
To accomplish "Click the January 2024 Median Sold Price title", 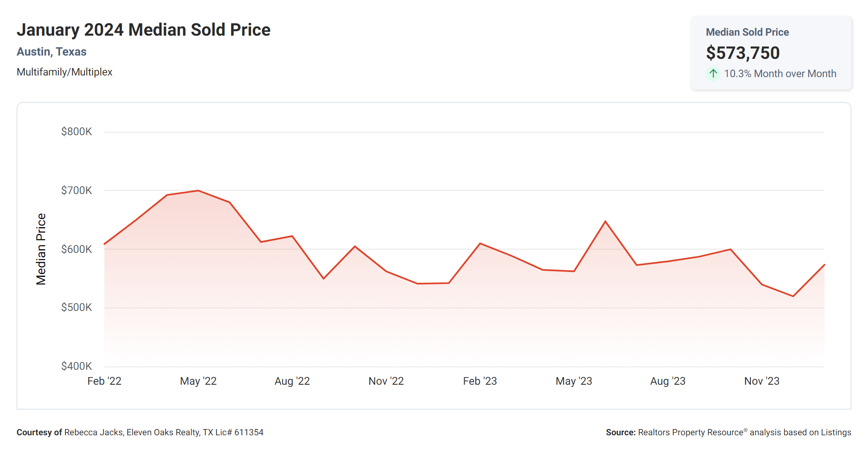I will [x=143, y=30].
